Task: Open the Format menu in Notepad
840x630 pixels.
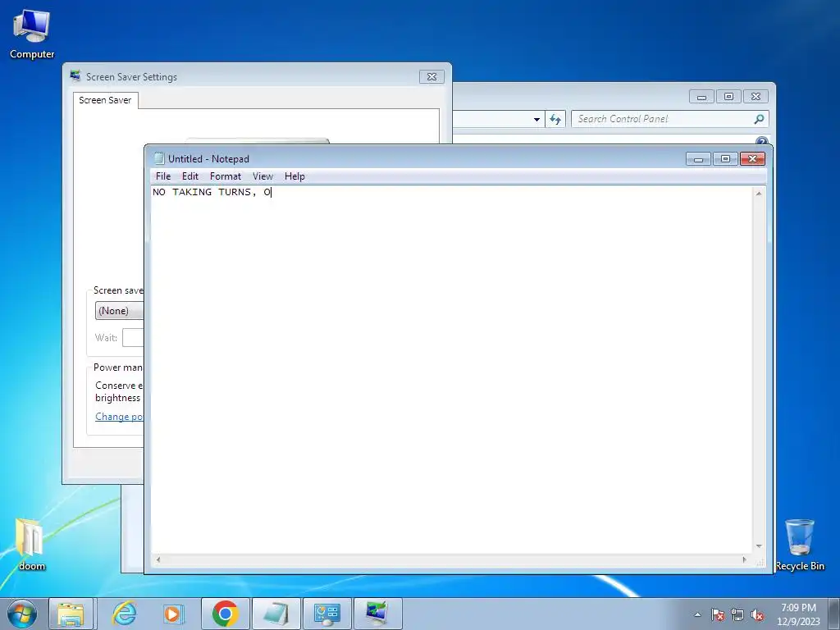Action: point(225,176)
